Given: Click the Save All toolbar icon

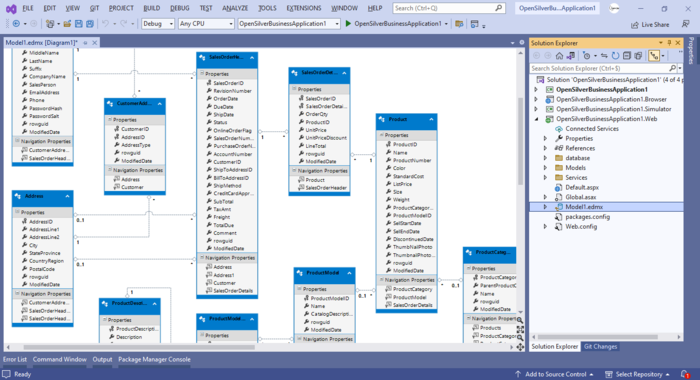Looking at the screenshot, I should (90, 24).
